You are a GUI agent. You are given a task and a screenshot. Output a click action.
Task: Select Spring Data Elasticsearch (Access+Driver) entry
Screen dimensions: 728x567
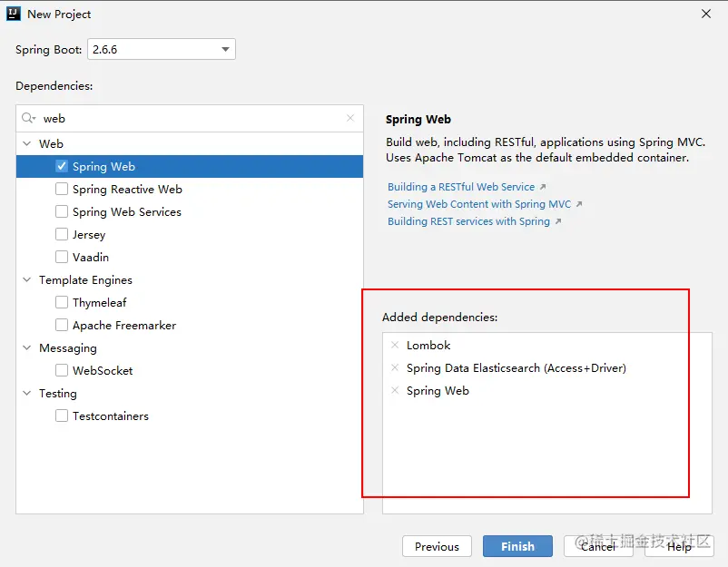[x=516, y=367]
